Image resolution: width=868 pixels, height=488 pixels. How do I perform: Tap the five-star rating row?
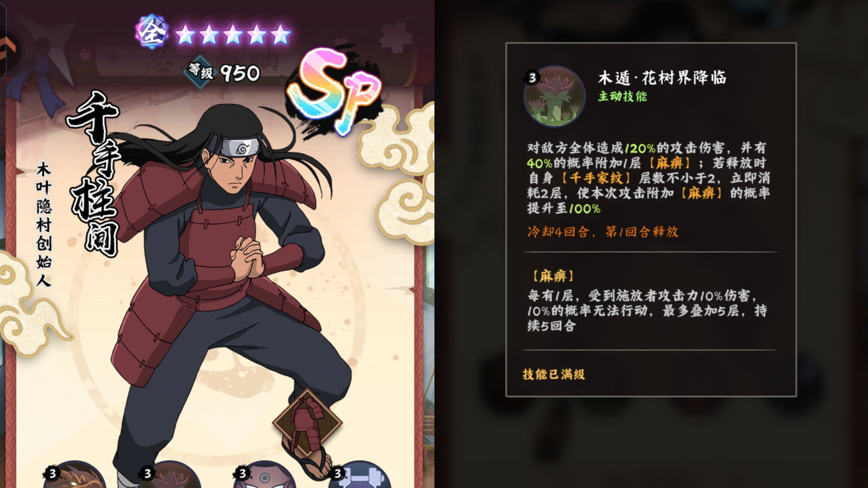(x=233, y=34)
